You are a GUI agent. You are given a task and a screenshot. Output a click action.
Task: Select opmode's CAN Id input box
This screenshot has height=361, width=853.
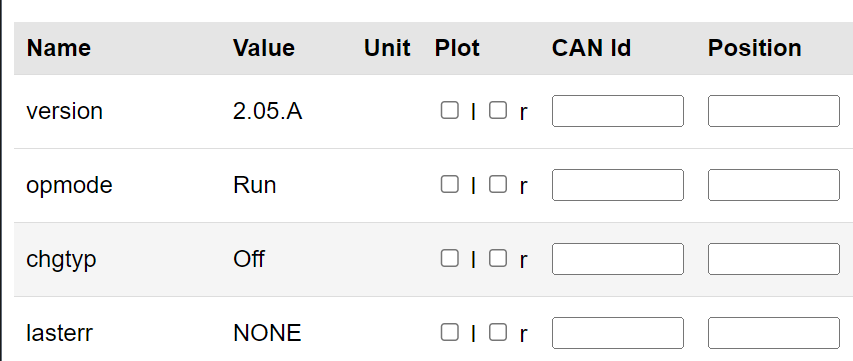coord(618,185)
